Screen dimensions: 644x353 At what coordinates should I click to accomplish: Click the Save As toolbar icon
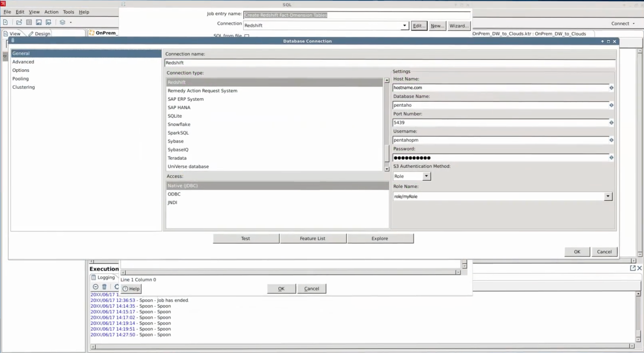coord(49,22)
